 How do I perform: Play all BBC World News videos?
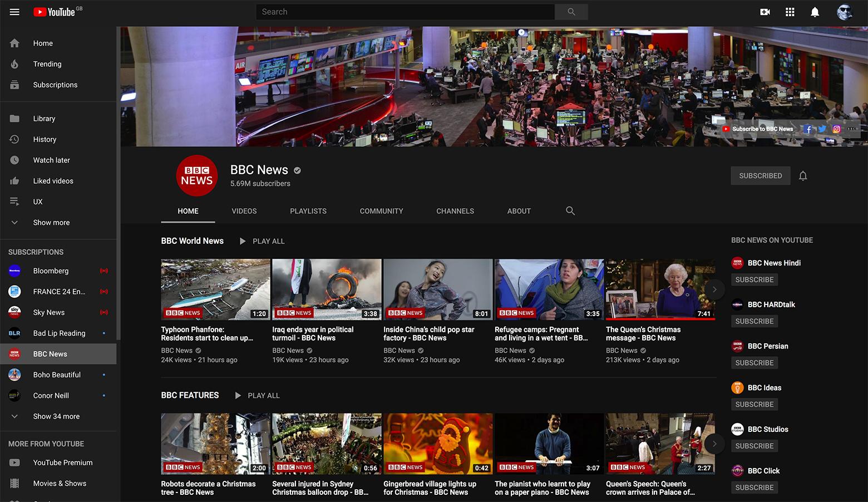click(262, 241)
